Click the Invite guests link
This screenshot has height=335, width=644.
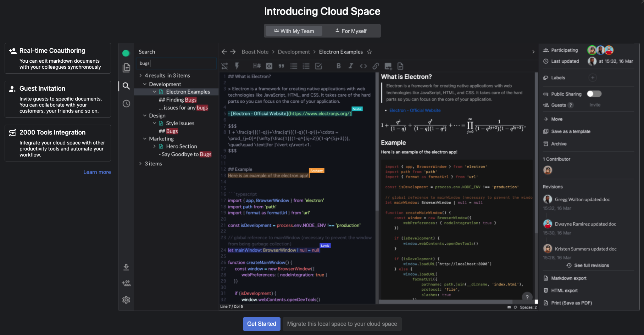pos(595,105)
